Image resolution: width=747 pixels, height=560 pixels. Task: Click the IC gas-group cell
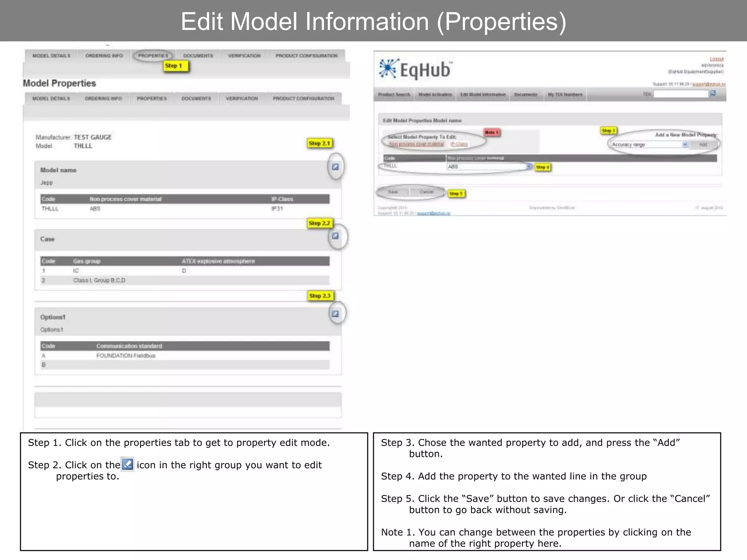click(76, 271)
